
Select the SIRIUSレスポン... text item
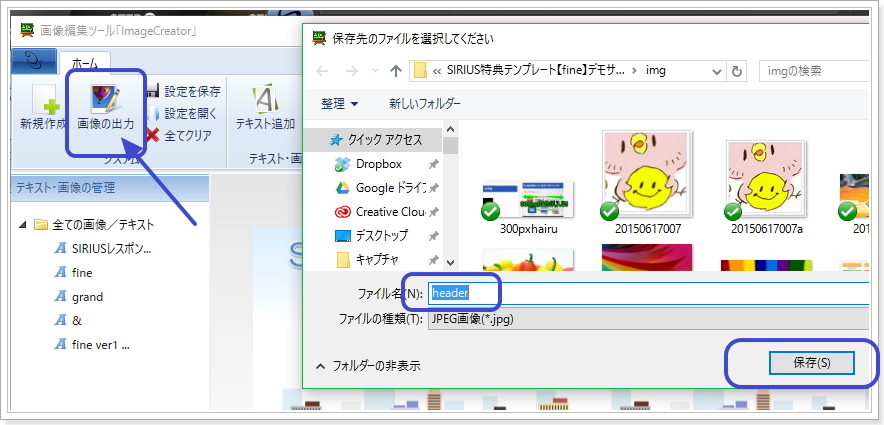tap(103, 249)
